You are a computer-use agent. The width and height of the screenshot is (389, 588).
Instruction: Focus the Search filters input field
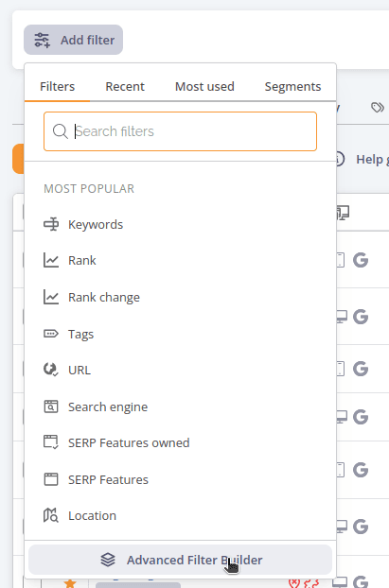180,131
